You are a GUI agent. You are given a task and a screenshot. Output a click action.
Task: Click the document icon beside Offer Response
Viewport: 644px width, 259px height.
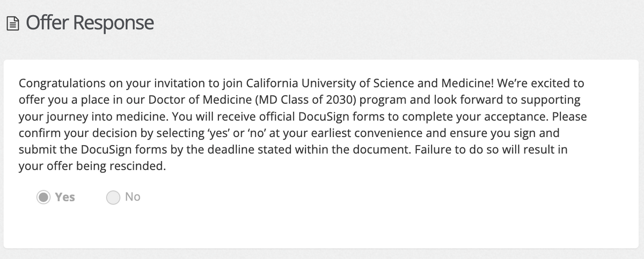click(x=13, y=24)
